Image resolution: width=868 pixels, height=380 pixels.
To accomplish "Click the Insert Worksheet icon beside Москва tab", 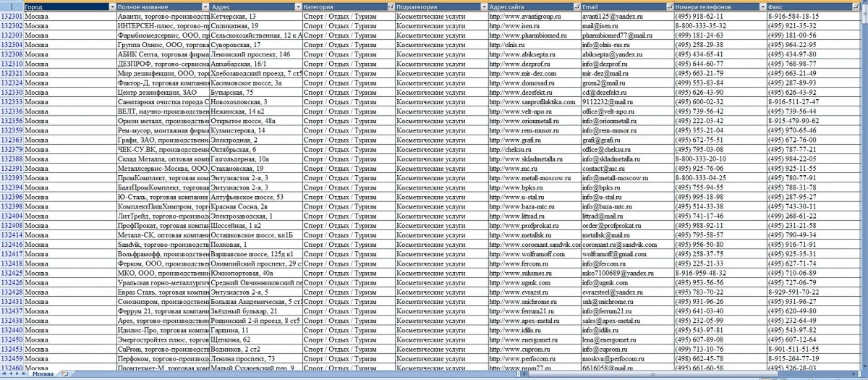I will pyautogui.click(x=64, y=374).
